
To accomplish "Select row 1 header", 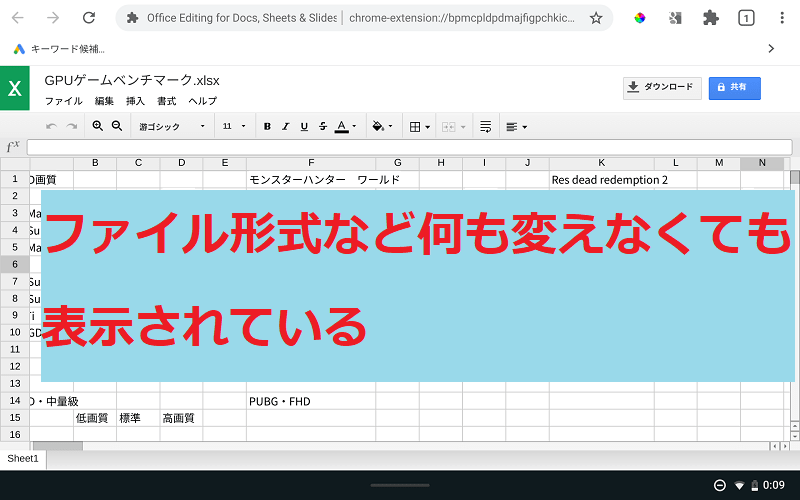I will 15,179.
